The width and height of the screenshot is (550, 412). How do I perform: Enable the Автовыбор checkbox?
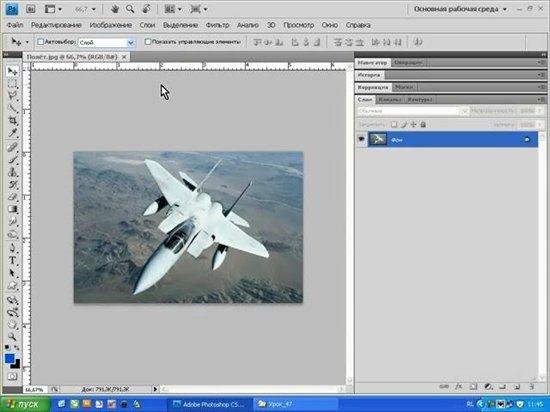pos(40,42)
